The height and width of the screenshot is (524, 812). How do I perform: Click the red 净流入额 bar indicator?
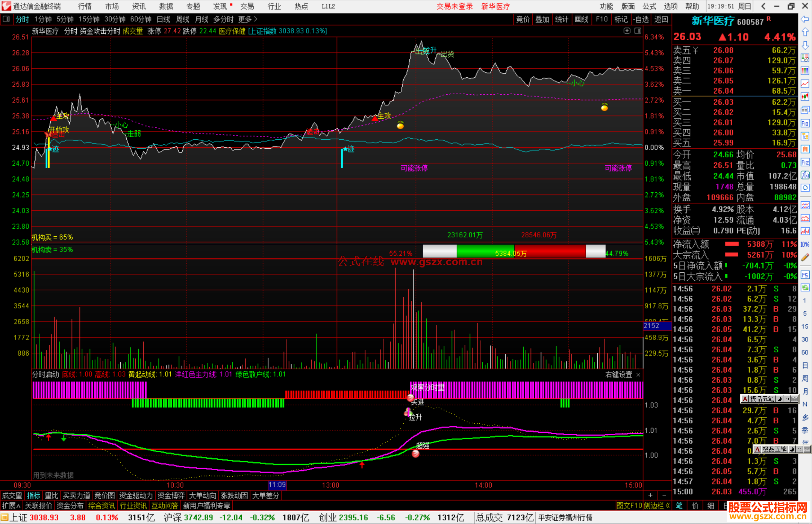tap(732, 244)
